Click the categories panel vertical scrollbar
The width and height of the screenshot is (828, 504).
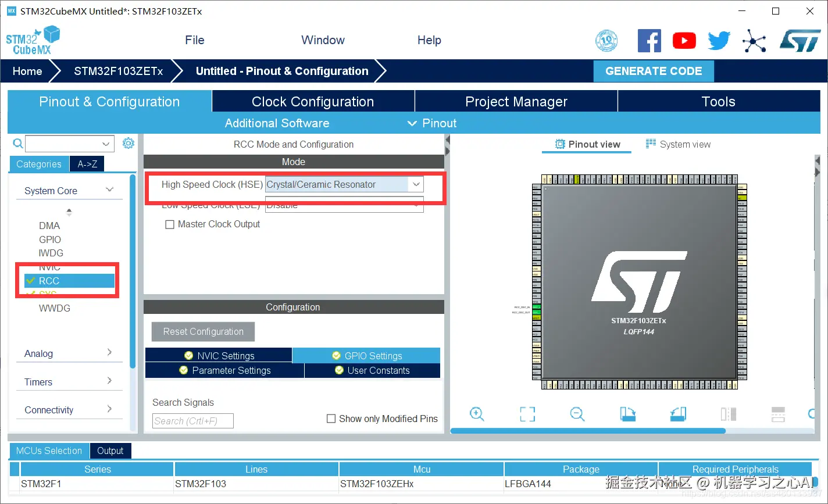tap(133, 270)
